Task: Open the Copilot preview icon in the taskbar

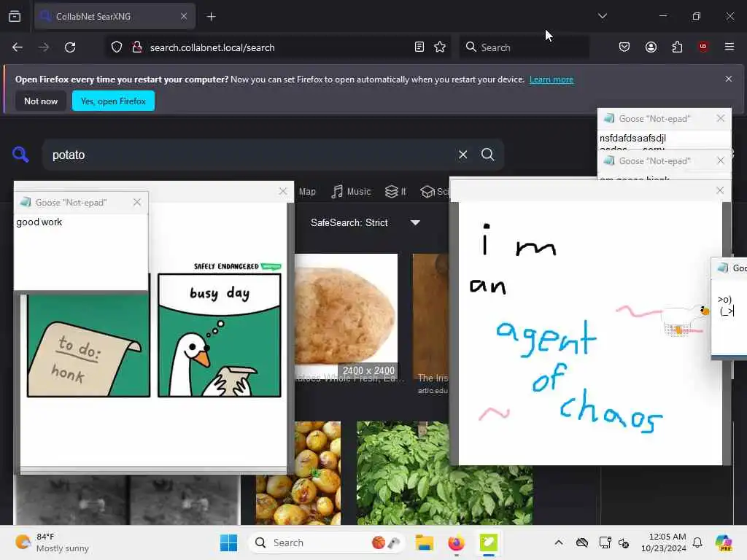Action: point(724,542)
